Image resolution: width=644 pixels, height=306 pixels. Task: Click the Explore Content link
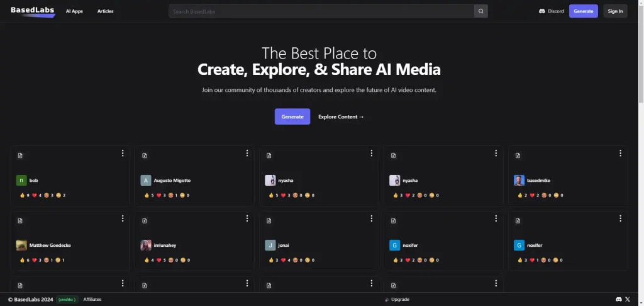[x=341, y=116]
